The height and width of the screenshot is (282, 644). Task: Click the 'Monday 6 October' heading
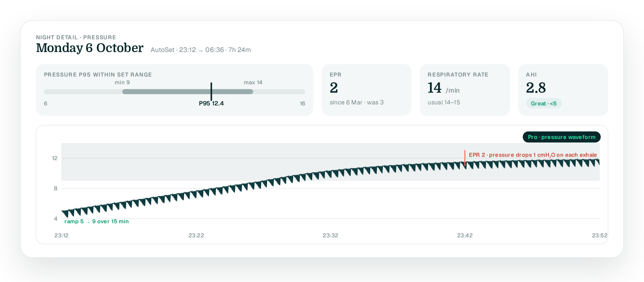click(90, 48)
